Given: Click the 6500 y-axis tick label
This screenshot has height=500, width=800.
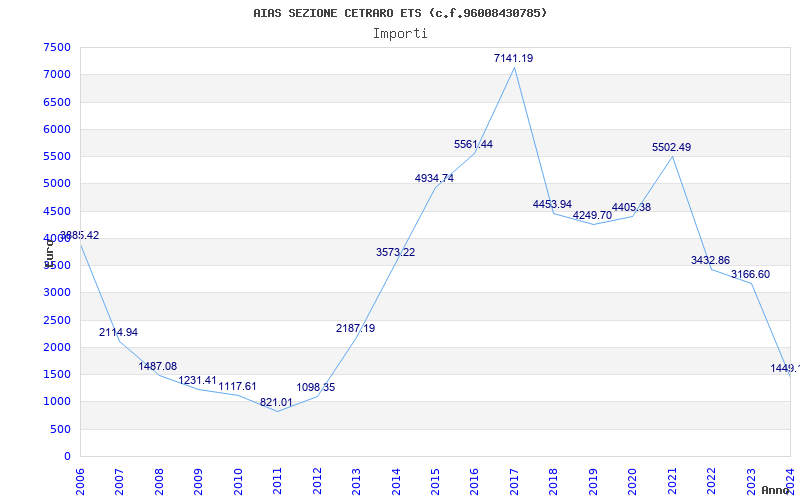Looking at the screenshot, I should click(57, 102).
